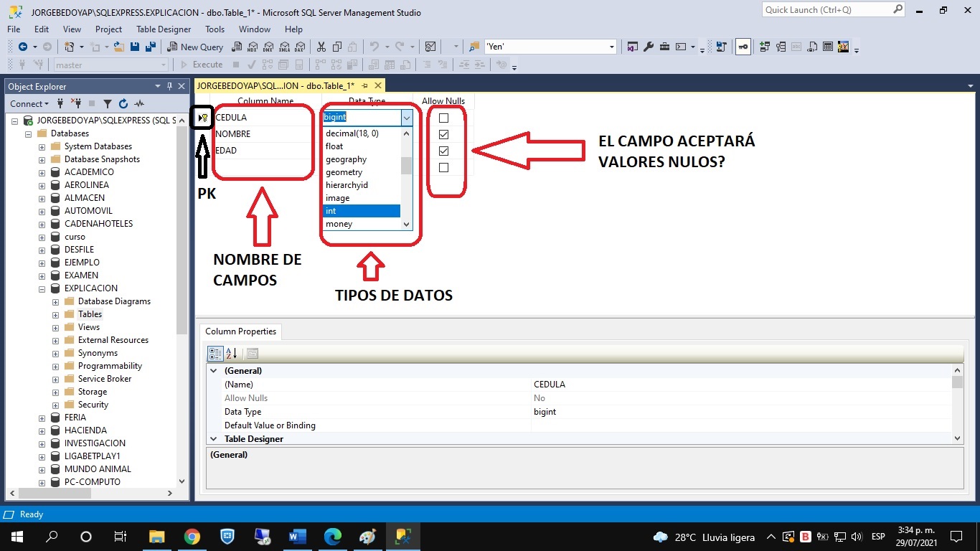Screen dimensions: 980x551
Task: Open the Table Designer menu
Action: [x=164, y=29]
